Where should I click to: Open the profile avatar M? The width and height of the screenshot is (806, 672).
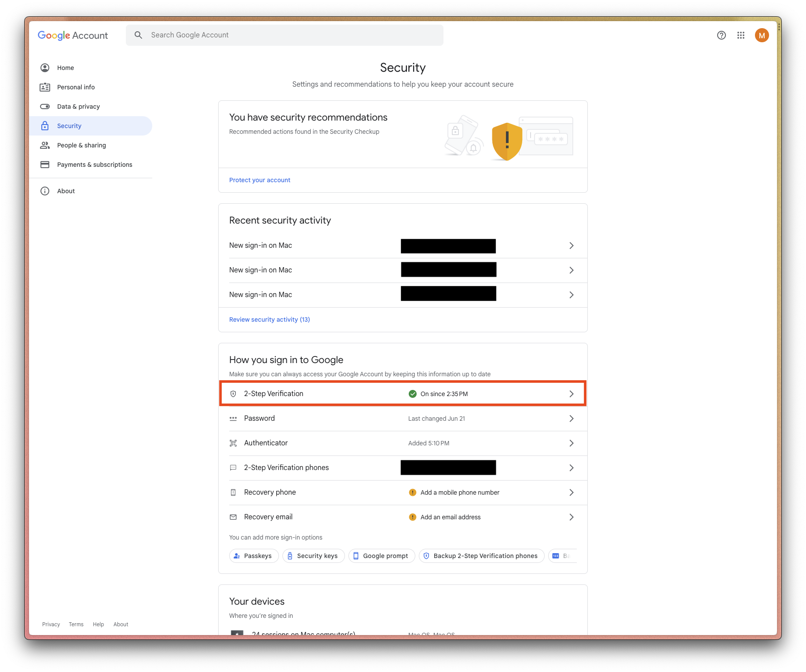pos(762,35)
